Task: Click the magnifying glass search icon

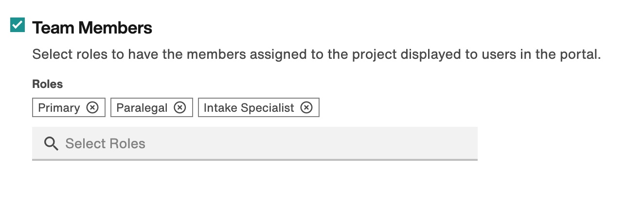Action: [51, 143]
